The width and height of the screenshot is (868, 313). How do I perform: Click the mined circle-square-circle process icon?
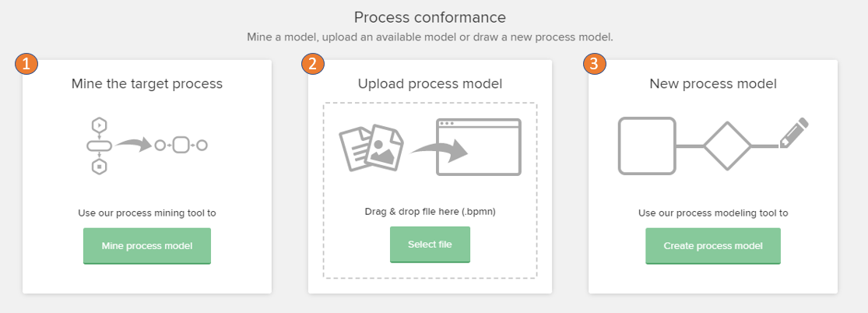coord(181,145)
